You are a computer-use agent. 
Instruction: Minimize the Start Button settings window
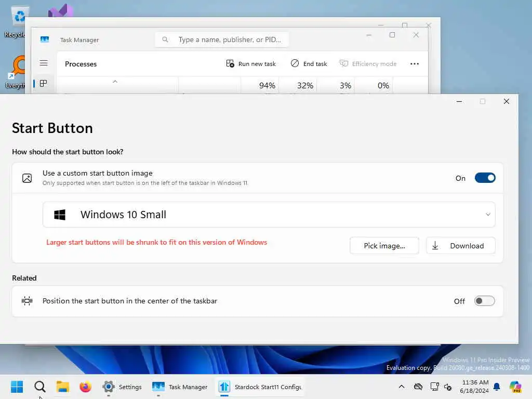(459, 101)
